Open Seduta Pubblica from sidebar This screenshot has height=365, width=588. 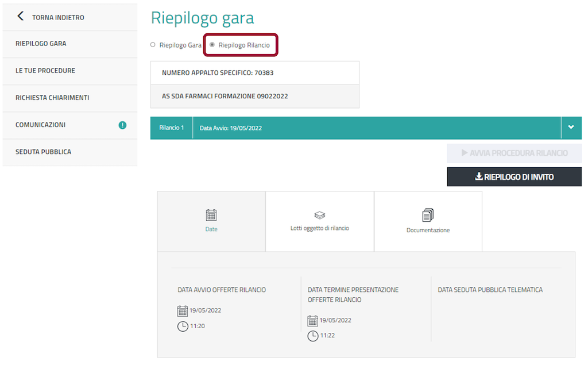pos(43,152)
